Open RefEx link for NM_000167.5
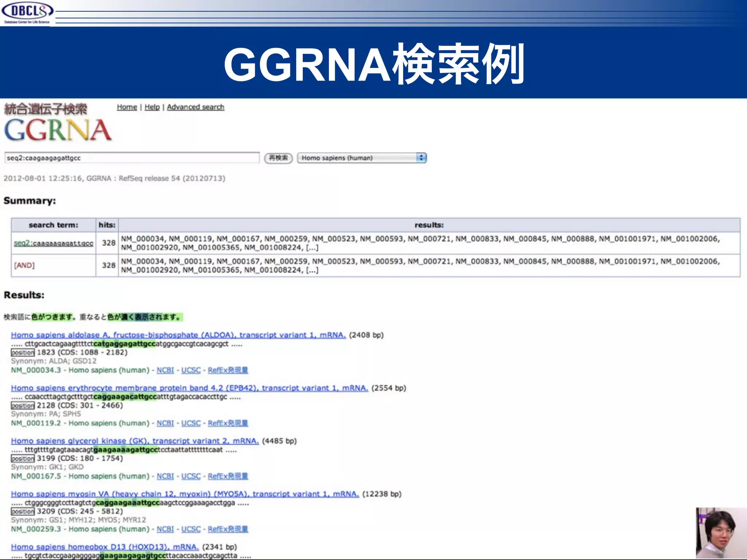 (228, 476)
